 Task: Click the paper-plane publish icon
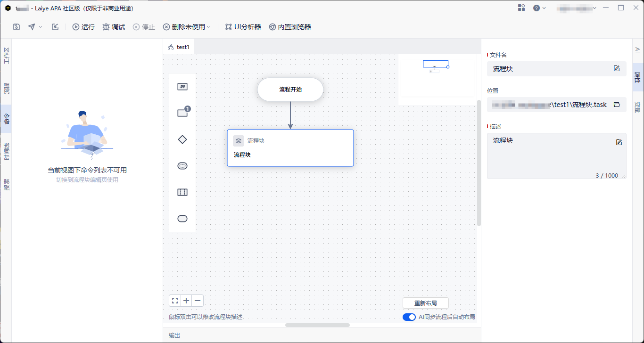pos(32,27)
